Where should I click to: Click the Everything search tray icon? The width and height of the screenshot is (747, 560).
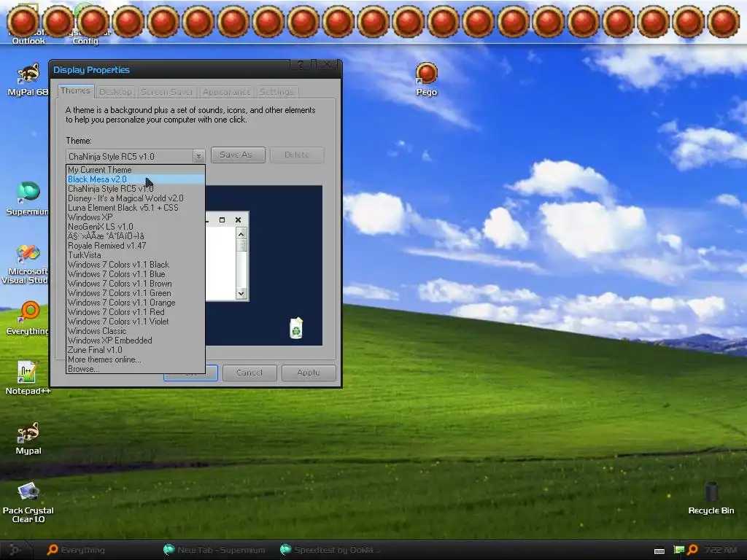[x=693, y=550]
